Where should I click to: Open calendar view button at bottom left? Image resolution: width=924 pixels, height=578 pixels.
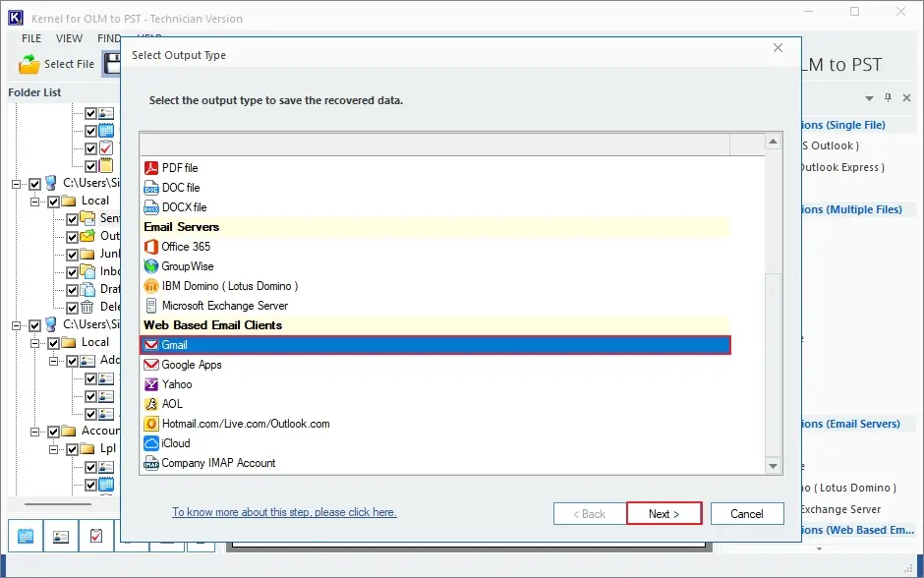26,536
